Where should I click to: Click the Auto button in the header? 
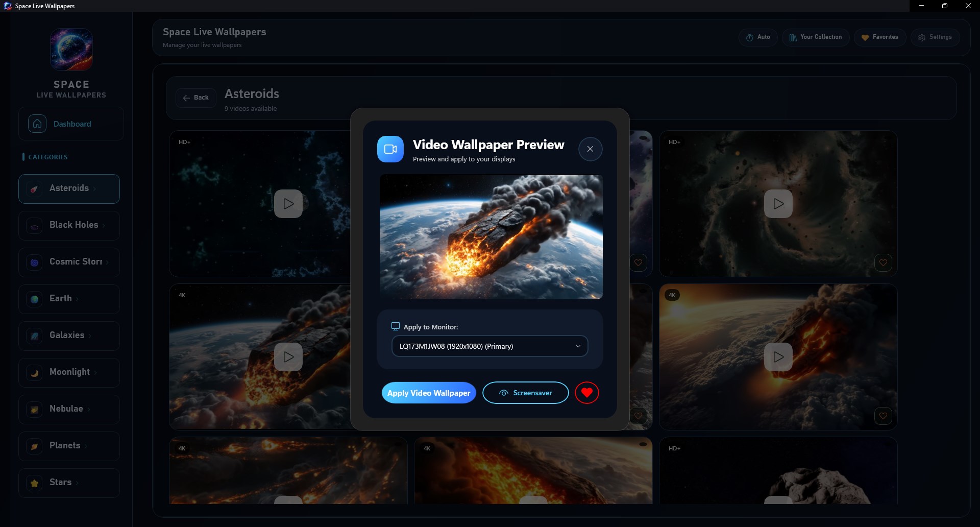(x=758, y=37)
